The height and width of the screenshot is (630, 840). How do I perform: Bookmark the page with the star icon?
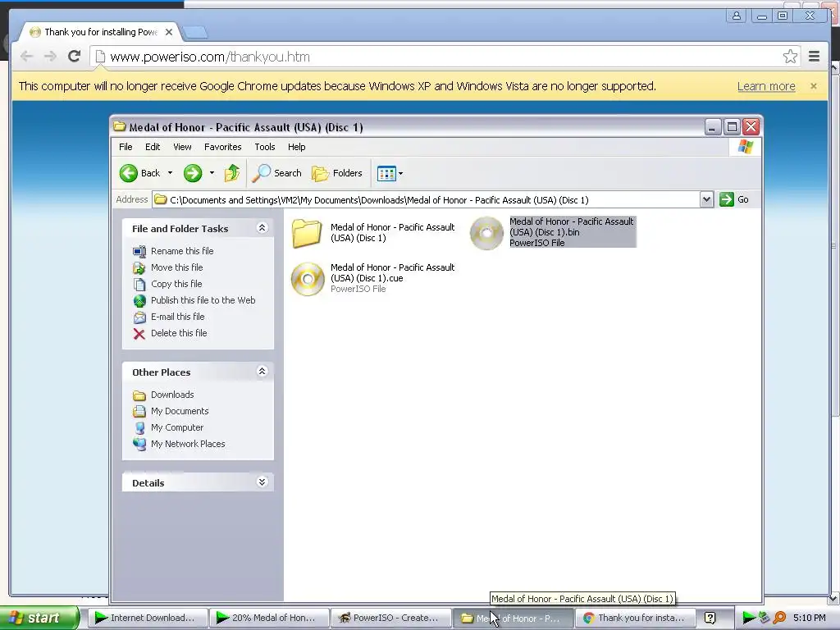point(790,57)
